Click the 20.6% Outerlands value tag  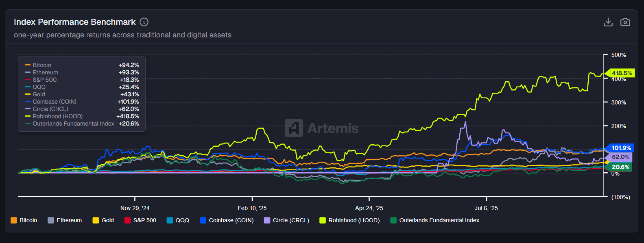click(619, 167)
